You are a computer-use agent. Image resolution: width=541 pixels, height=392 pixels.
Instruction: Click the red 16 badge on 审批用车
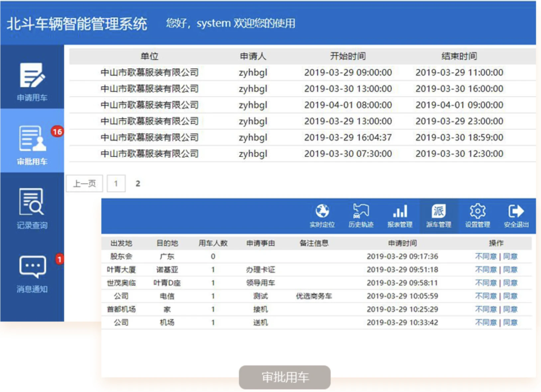[x=57, y=132]
